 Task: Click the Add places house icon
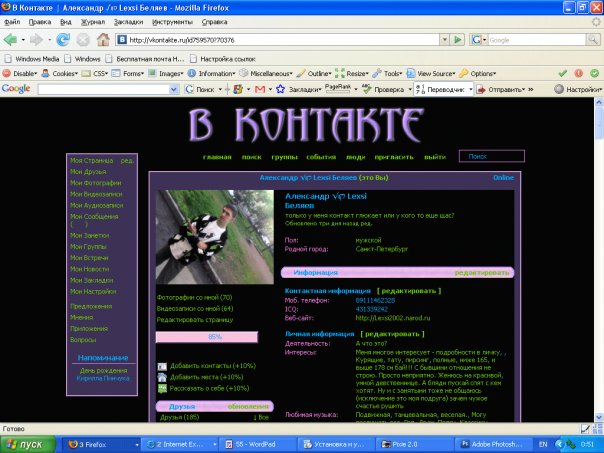162,378
